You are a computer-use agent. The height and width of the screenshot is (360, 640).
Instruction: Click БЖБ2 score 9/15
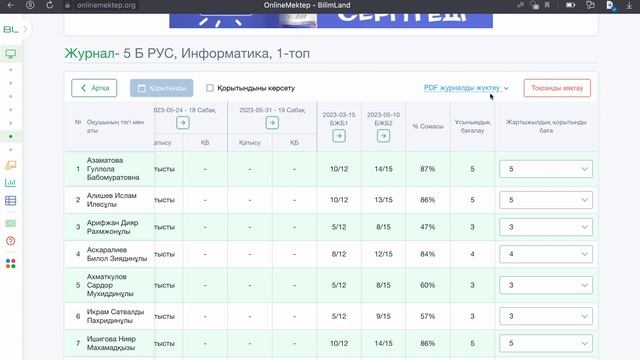(x=383, y=316)
